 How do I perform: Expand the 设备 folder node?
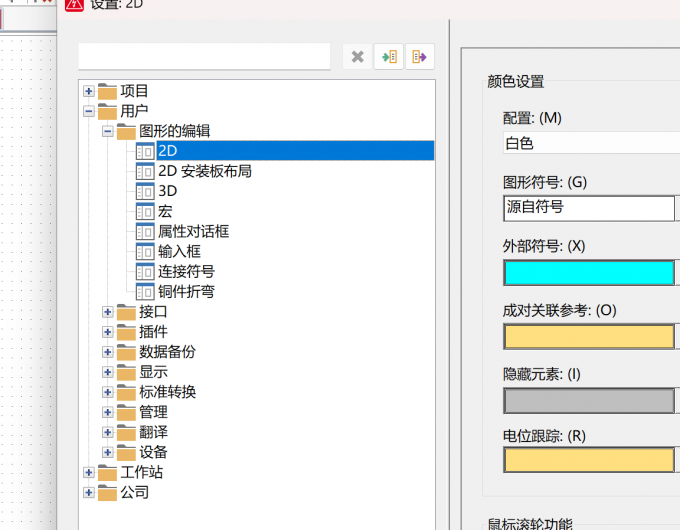click(108, 452)
